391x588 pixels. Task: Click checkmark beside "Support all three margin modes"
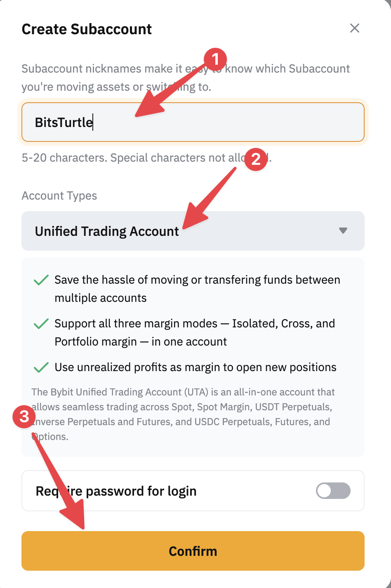coord(41,324)
